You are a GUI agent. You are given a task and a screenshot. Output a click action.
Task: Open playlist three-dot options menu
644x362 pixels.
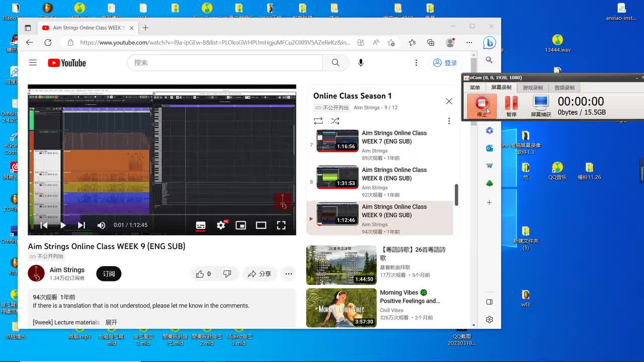pyautogui.click(x=449, y=121)
